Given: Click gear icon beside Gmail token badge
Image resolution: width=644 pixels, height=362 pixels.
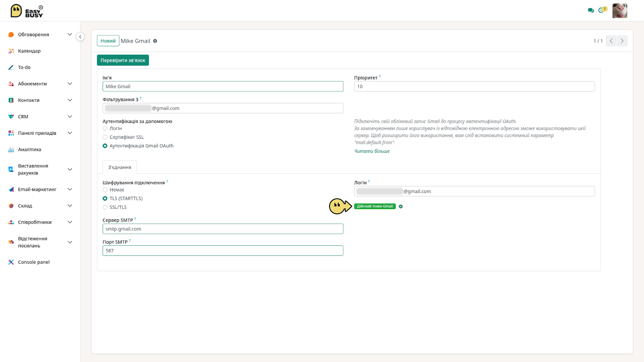Looking at the screenshot, I should click(x=401, y=206).
